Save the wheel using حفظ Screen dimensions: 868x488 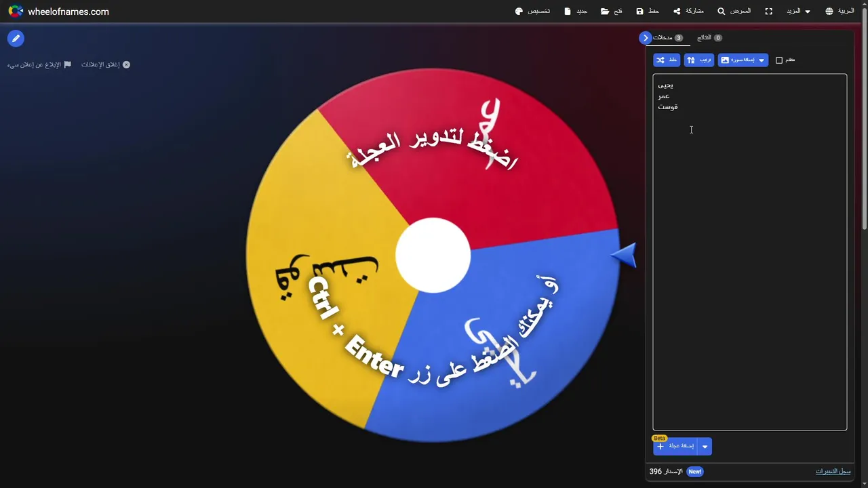click(x=648, y=12)
